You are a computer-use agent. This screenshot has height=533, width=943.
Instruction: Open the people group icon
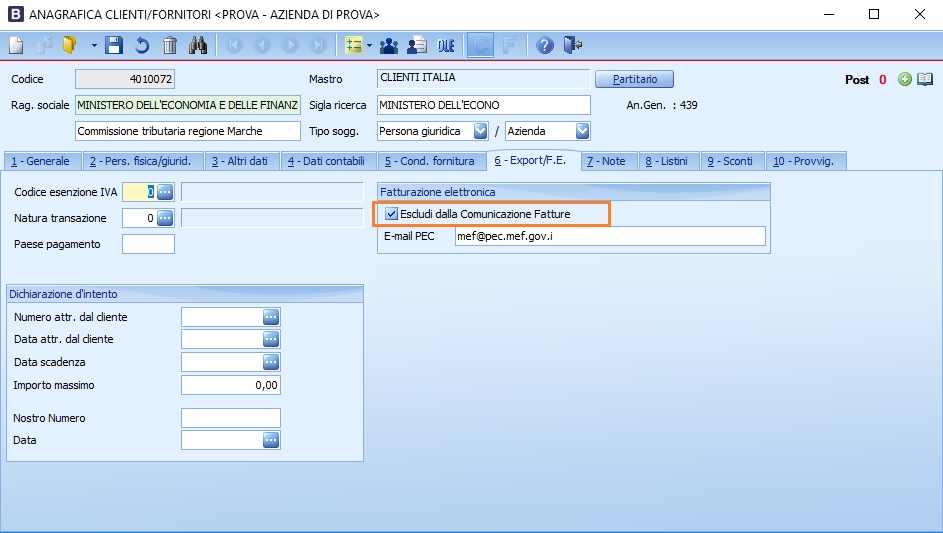[389, 45]
